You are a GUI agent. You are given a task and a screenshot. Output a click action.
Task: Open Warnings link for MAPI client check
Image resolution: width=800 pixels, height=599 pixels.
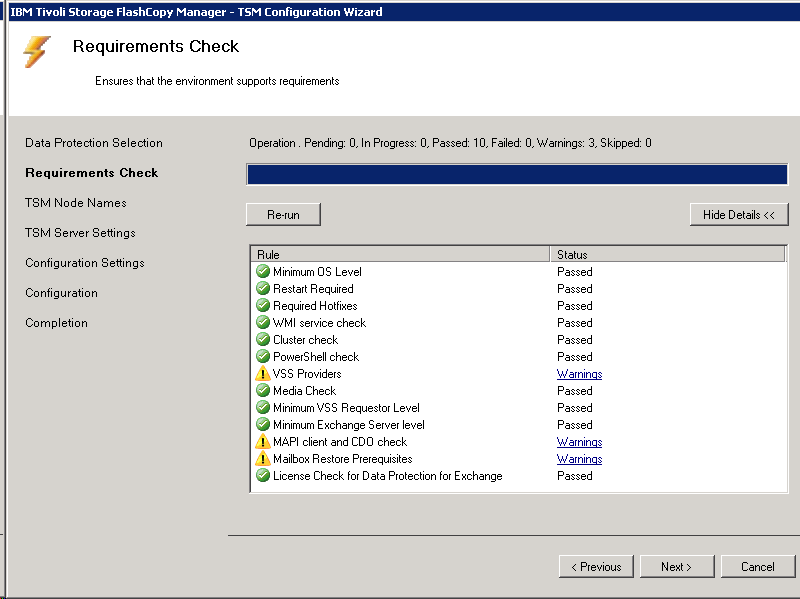pyautogui.click(x=579, y=442)
